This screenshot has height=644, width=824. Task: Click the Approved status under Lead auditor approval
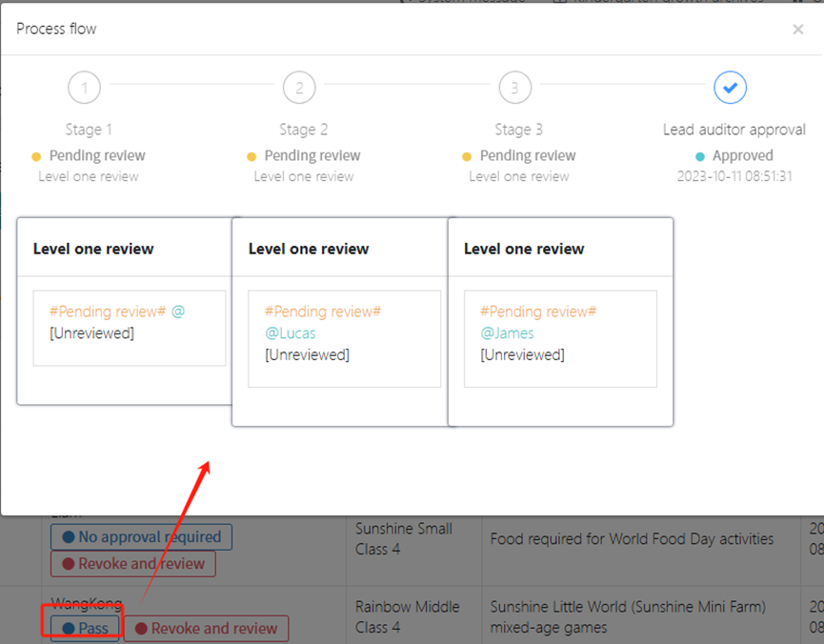pos(742,155)
